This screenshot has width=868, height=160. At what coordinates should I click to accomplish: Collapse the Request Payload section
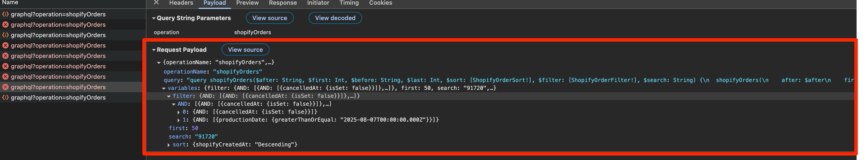(x=154, y=50)
